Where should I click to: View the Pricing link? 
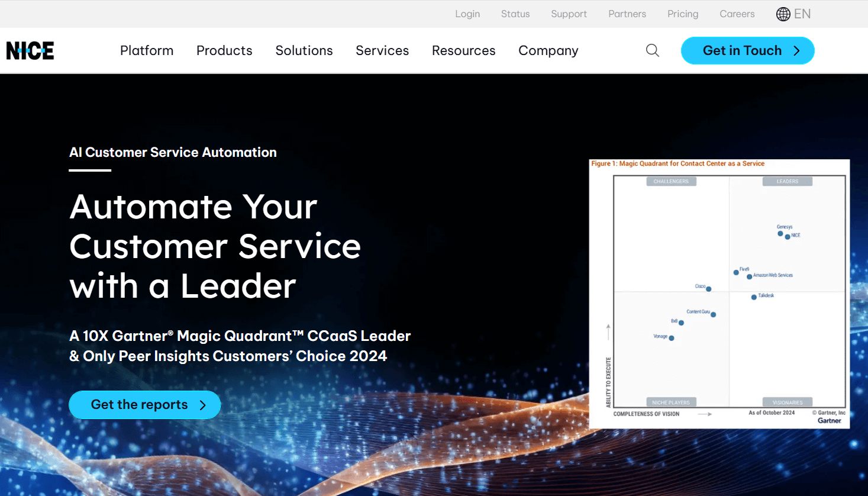coord(683,14)
